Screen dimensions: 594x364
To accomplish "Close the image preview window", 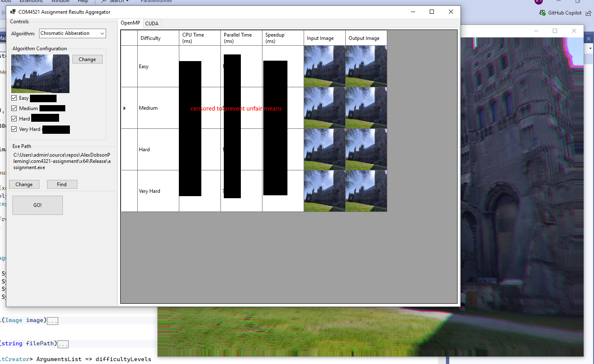I will pyautogui.click(x=574, y=31).
